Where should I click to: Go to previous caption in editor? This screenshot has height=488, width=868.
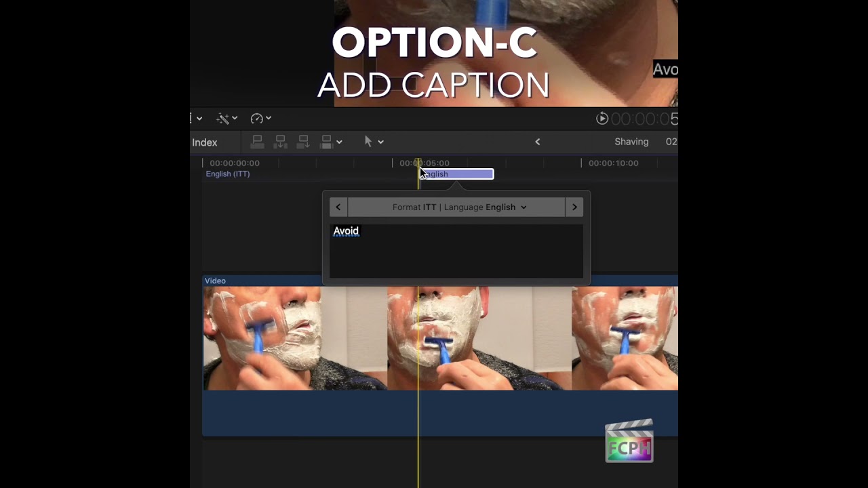(x=338, y=207)
